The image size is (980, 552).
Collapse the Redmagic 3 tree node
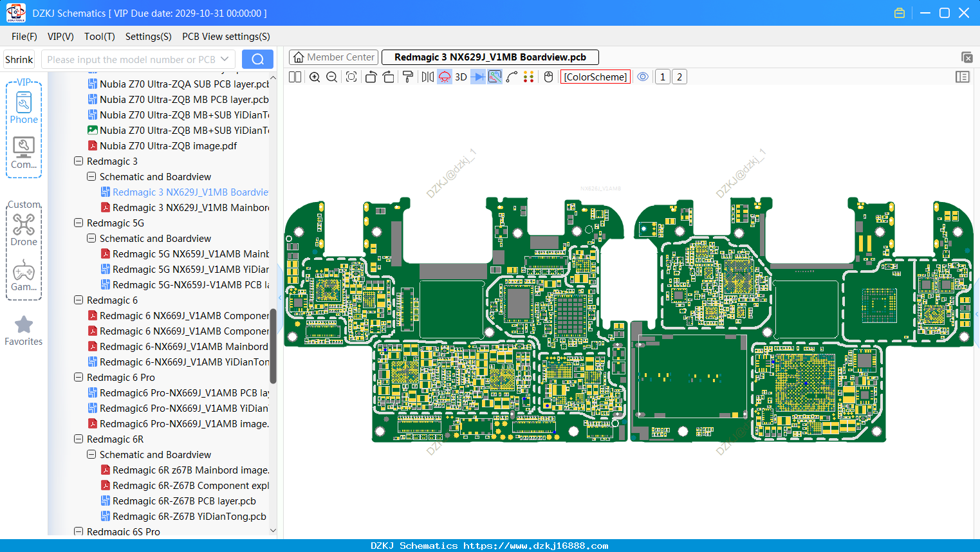pos(79,161)
